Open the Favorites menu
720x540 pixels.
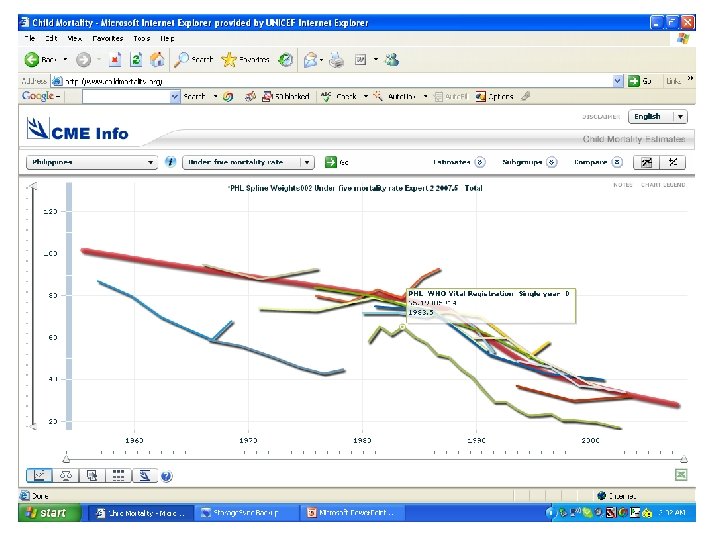coord(107,39)
